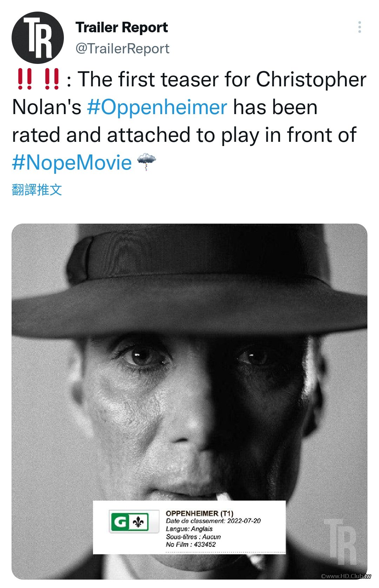
Task: Click the thunder cloud emoji after #NopeMovie
Action: pos(146,162)
